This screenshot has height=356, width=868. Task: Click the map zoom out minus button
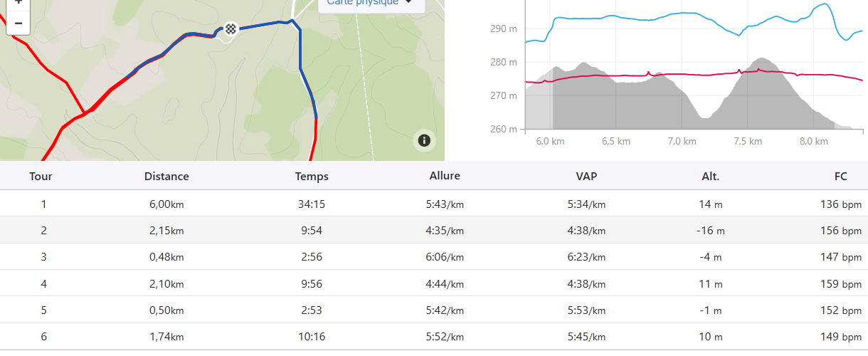click(18, 23)
